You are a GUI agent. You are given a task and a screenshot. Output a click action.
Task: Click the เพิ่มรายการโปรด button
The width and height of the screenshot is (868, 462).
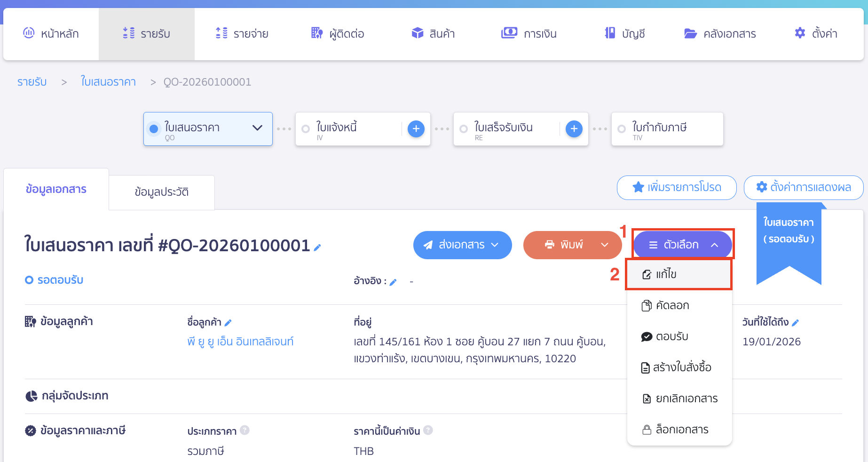[676, 187]
